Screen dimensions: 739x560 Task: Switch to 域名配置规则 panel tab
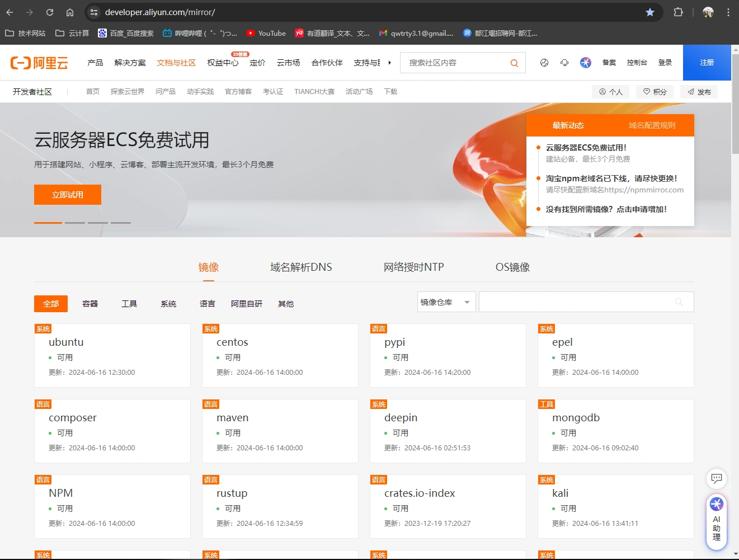pos(652,125)
